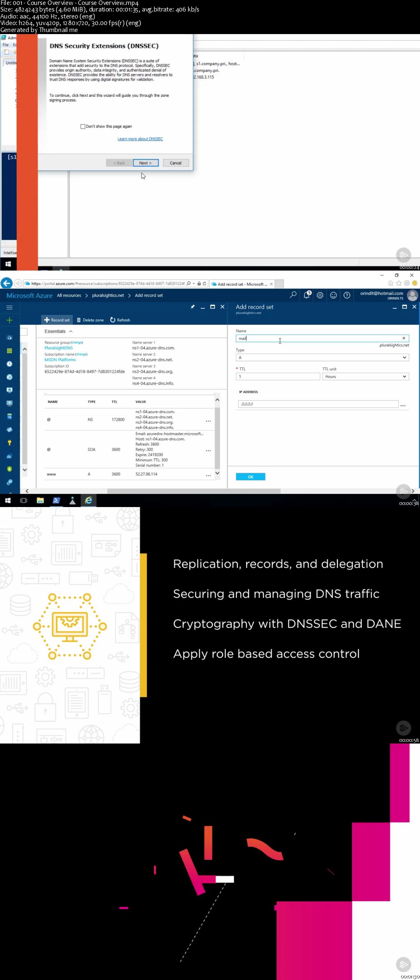Open the green grid All resources icon
The height and width of the screenshot is (980, 420).
click(9, 351)
